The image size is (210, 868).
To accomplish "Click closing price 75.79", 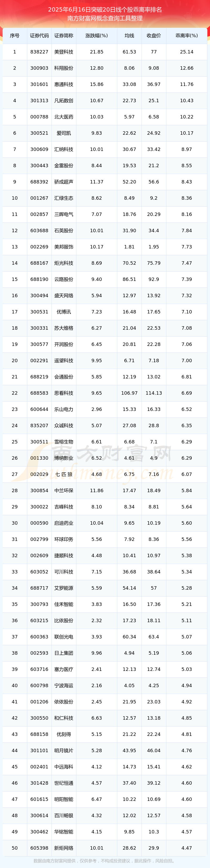I will (x=154, y=263).
